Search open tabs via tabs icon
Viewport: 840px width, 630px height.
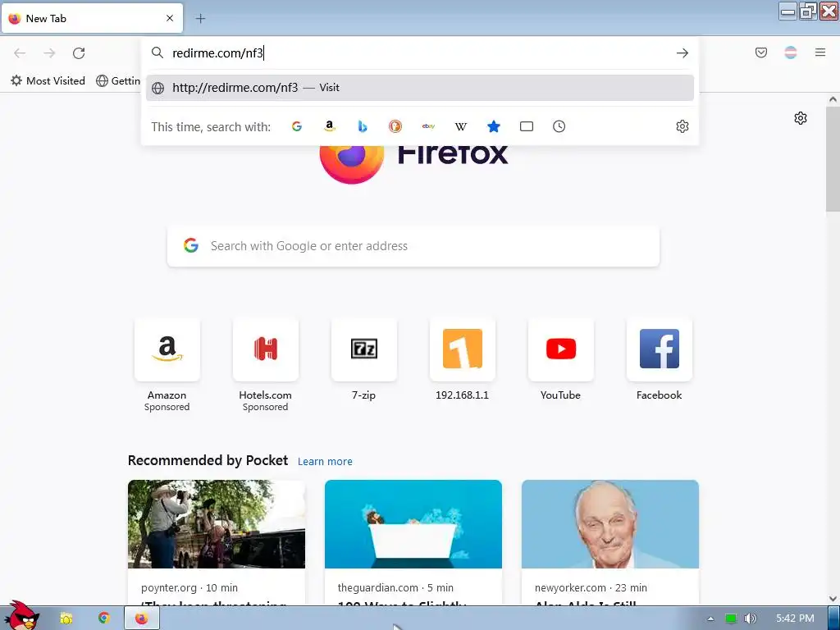click(527, 126)
